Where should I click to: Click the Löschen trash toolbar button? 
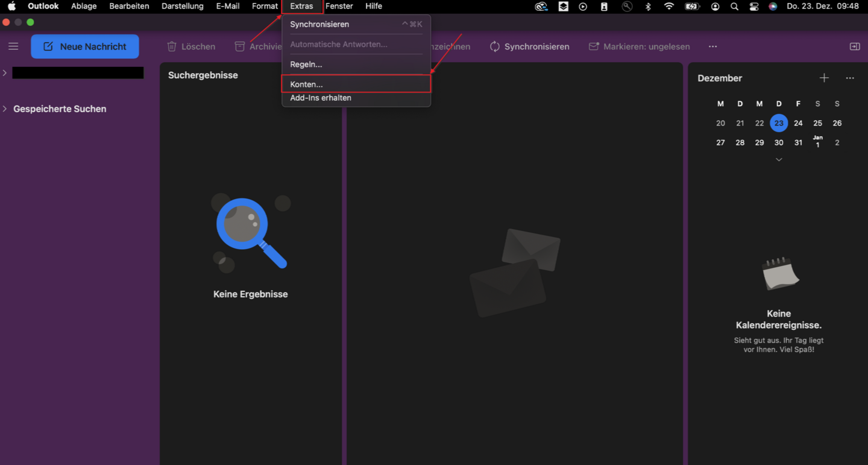(191, 46)
